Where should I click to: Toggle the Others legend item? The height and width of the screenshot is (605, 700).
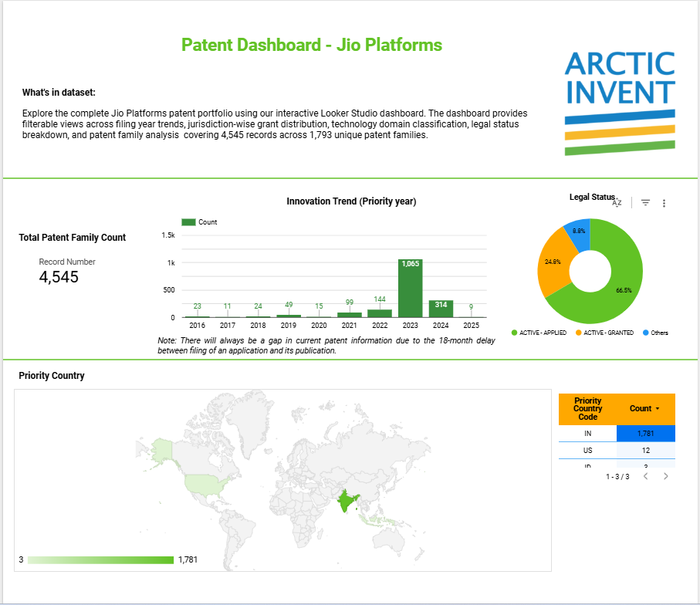pos(655,333)
